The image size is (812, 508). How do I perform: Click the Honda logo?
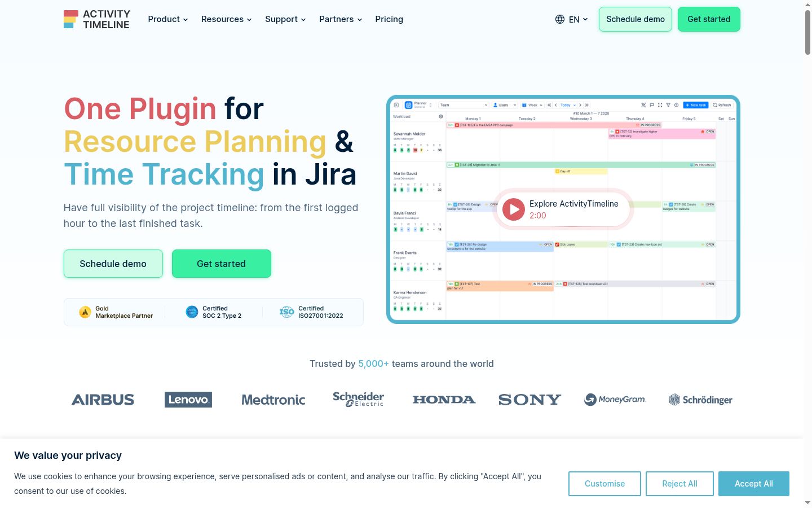(x=444, y=400)
